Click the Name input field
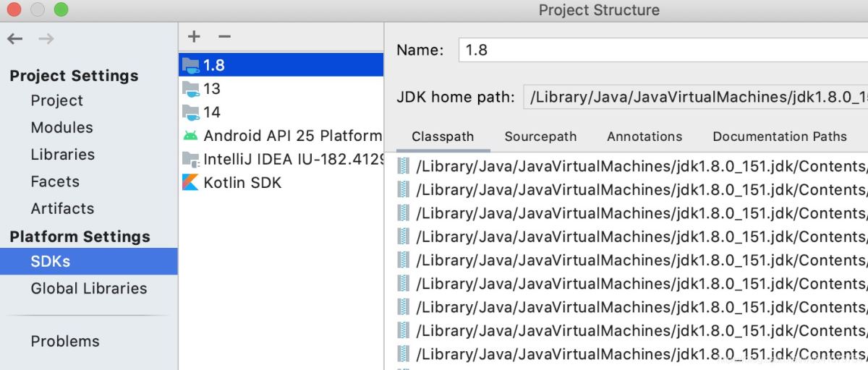The image size is (868, 370). (662, 50)
